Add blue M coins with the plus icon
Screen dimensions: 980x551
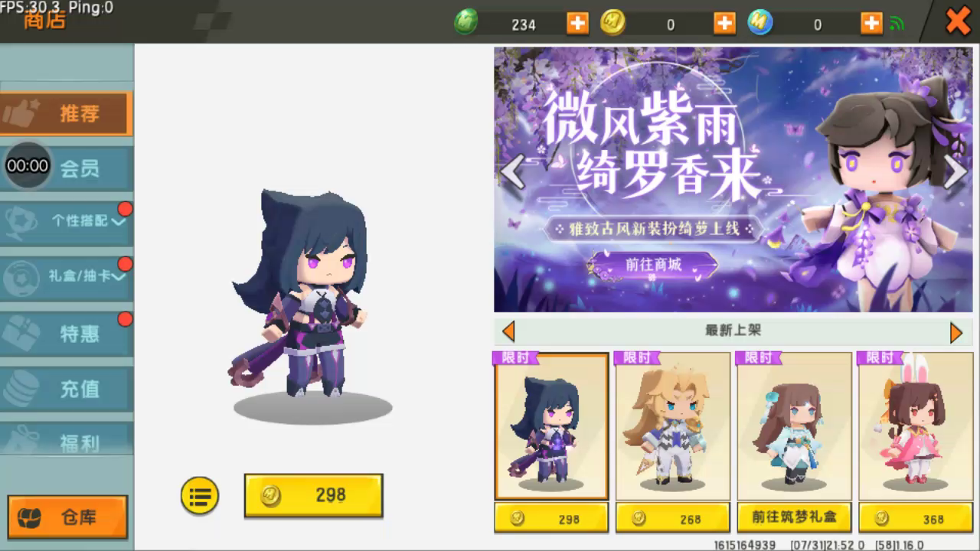[x=871, y=24]
